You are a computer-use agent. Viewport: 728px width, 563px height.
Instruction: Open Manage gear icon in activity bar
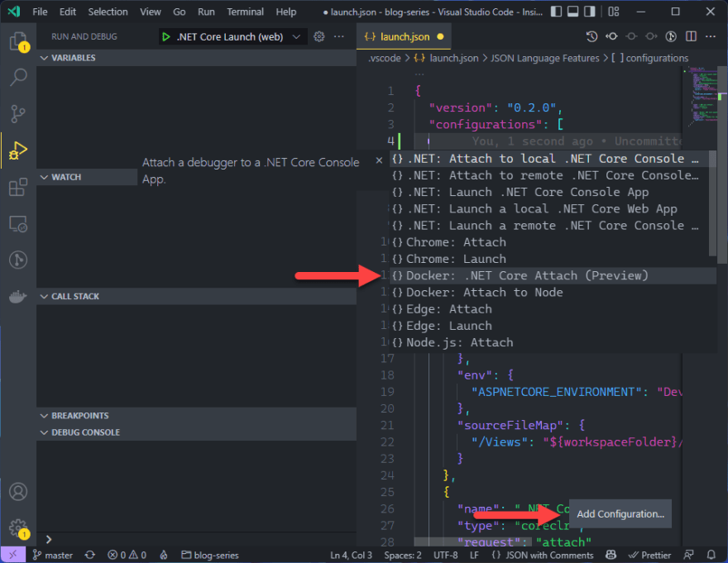18,528
